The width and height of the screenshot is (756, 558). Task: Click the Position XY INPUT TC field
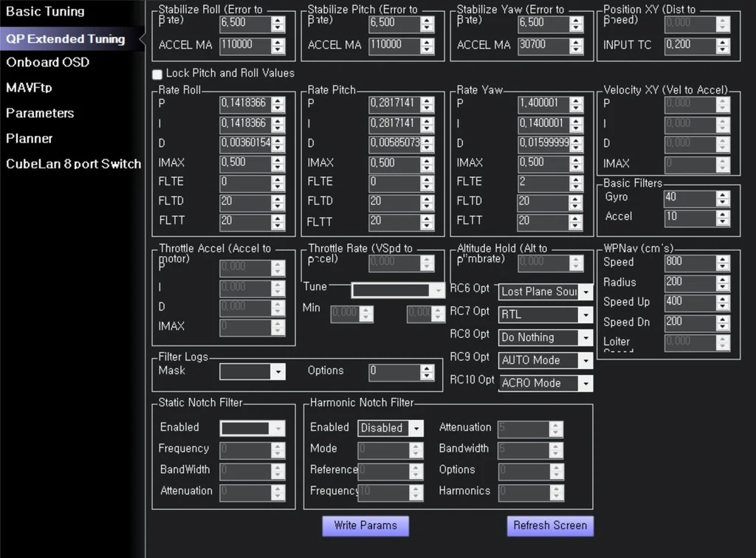pos(689,45)
